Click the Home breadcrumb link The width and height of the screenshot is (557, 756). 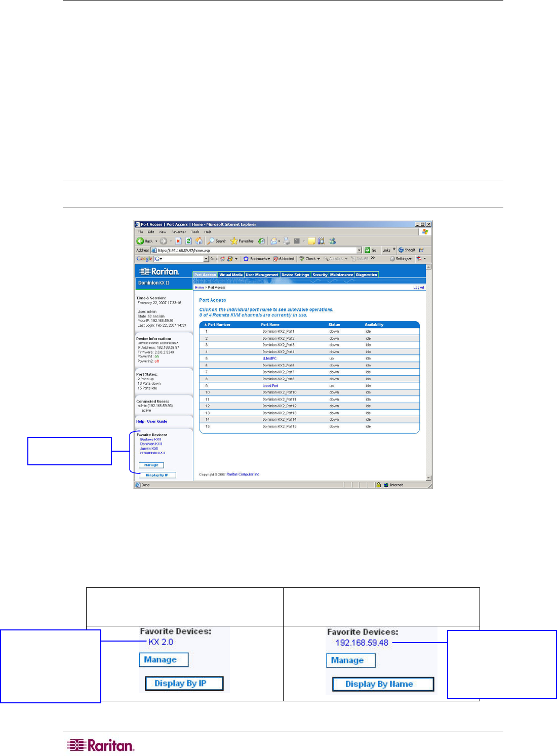[x=200, y=287]
